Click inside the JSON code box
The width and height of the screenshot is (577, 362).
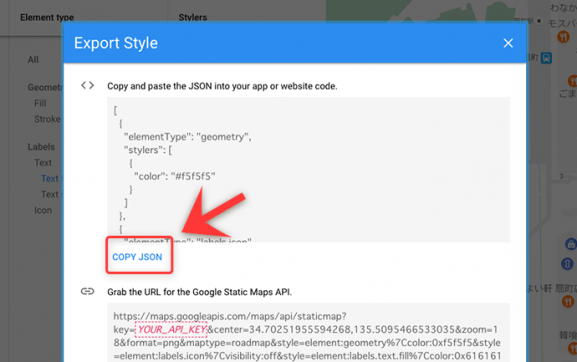click(308, 170)
